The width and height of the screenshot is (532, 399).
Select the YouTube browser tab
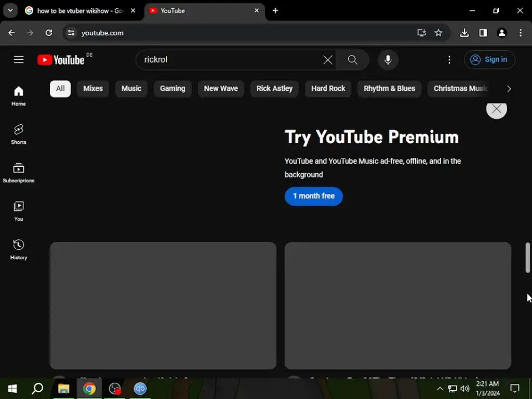[x=204, y=11]
